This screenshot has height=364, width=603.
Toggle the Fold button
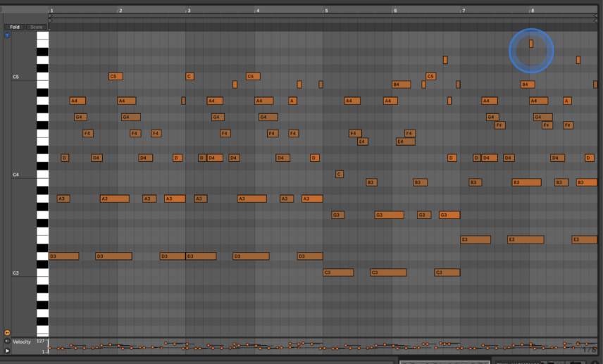(15, 27)
